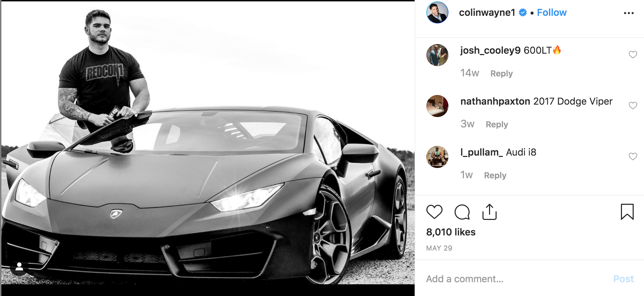The height and width of the screenshot is (296, 644).
Task: Reply to josh_cooley9's comment
Action: click(501, 74)
